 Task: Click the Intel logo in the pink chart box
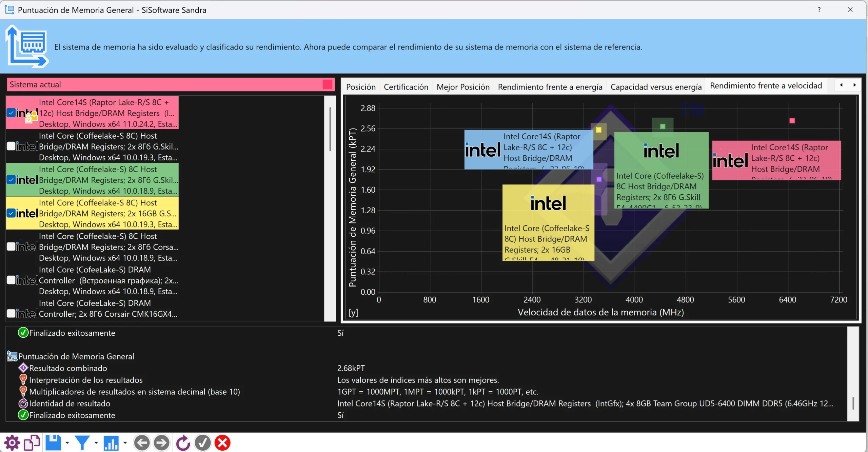(730, 160)
